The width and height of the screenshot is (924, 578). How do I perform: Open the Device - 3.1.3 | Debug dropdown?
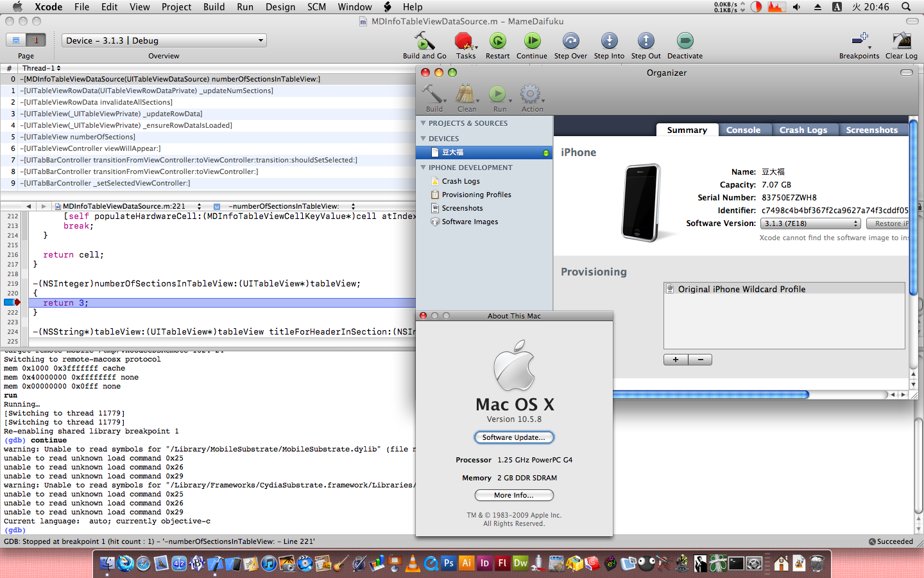point(164,40)
